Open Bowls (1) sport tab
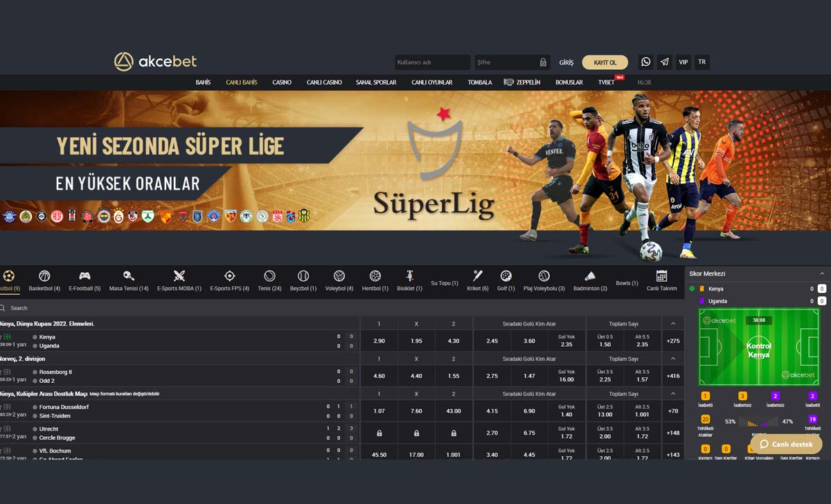The image size is (831, 504). pos(627,282)
